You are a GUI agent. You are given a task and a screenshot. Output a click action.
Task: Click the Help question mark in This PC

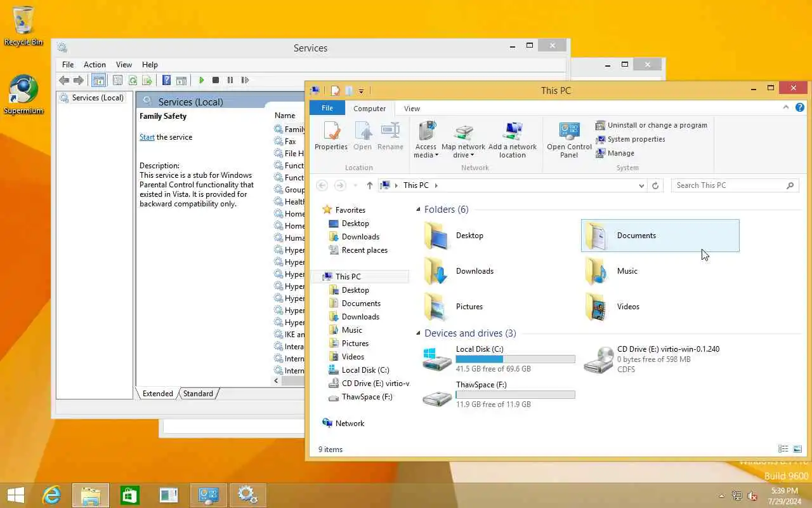800,108
